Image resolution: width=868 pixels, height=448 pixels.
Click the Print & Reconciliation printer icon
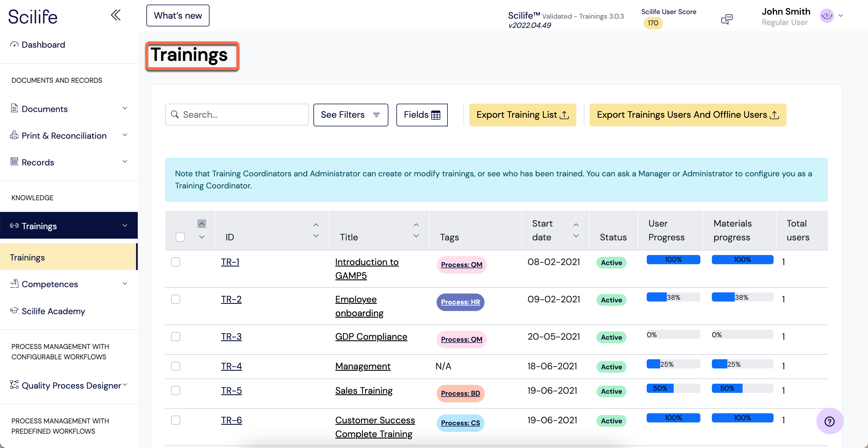point(14,135)
